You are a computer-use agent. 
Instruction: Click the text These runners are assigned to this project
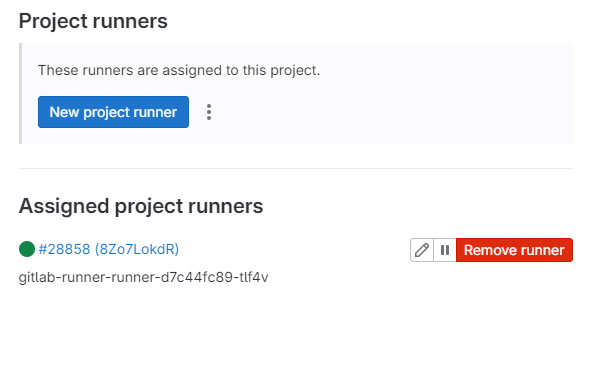tap(179, 70)
